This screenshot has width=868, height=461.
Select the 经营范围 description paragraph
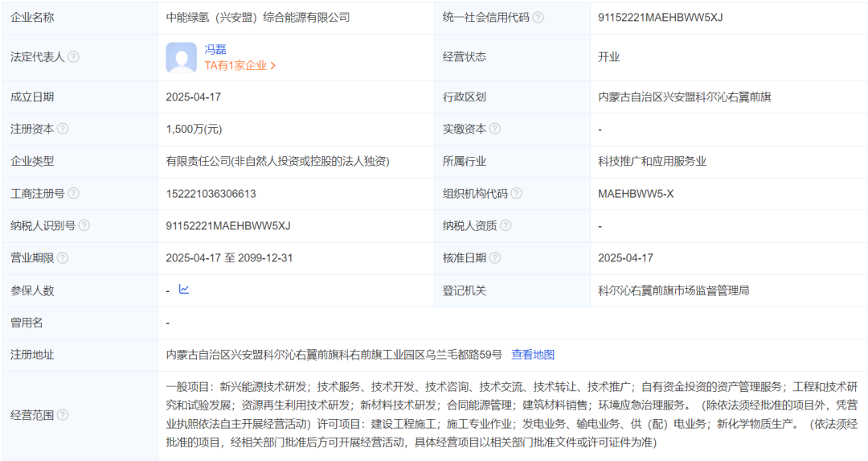coord(511,414)
